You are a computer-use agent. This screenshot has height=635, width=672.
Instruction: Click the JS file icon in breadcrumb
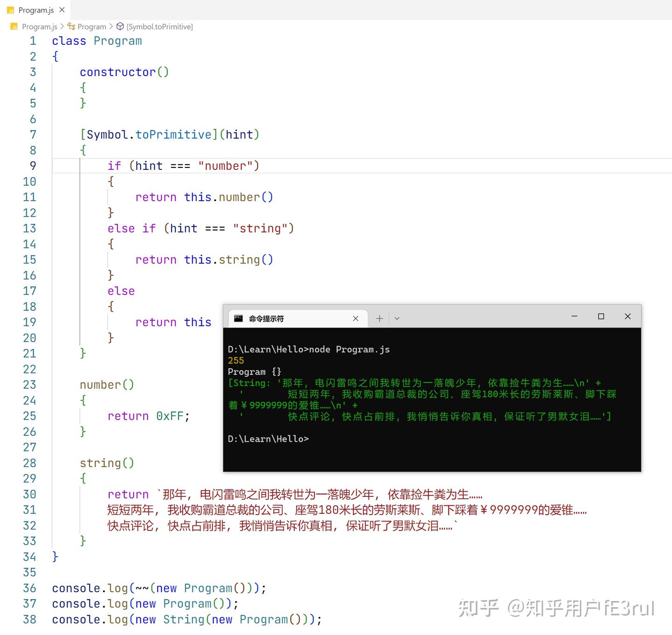[14, 27]
